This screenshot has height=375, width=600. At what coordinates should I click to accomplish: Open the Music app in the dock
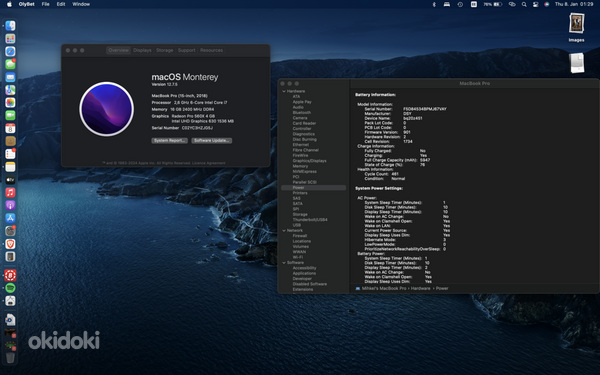point(10,192)
